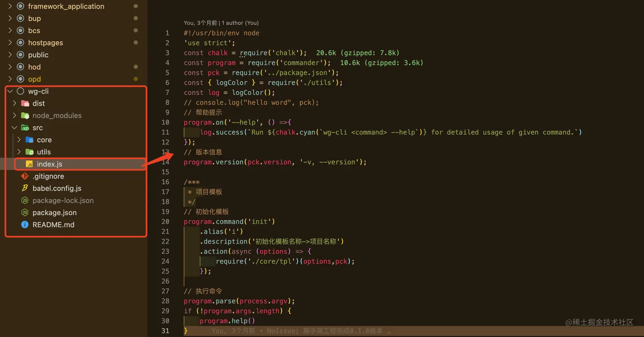Image resolution: width=644 pixels, height=337 pixels.
Task: Click the hod root circle icon
Action: (20, 67)
